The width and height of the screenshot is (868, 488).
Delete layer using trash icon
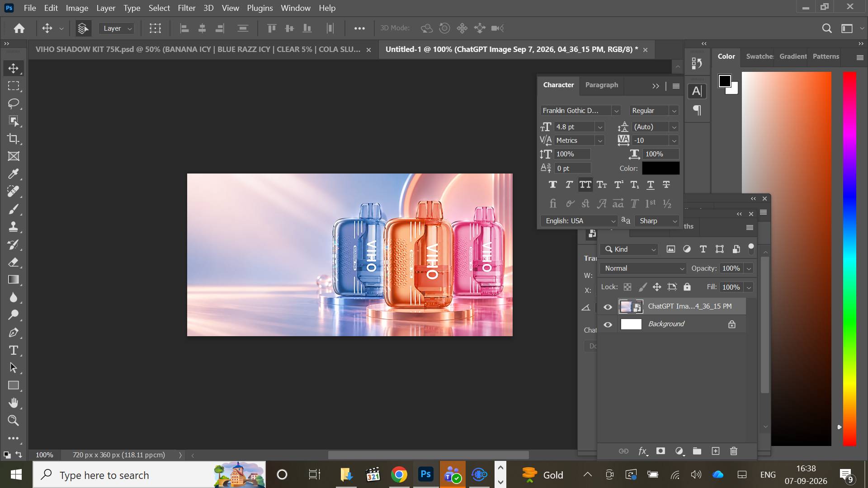(734, 451)
